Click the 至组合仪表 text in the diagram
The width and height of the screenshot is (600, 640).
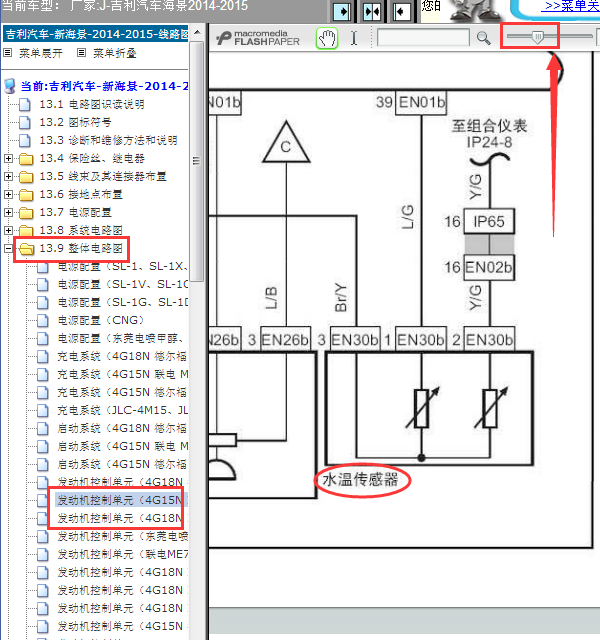coord(489,126)
